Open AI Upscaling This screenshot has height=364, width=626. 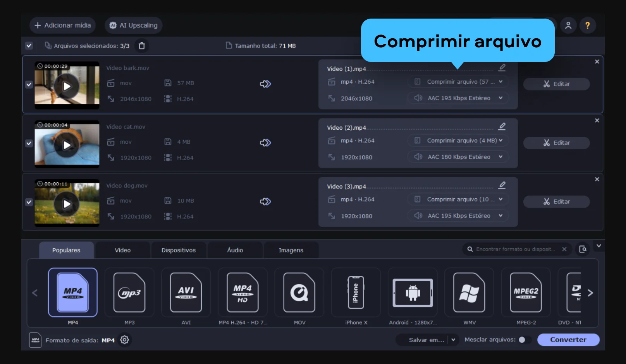(134, 25)
